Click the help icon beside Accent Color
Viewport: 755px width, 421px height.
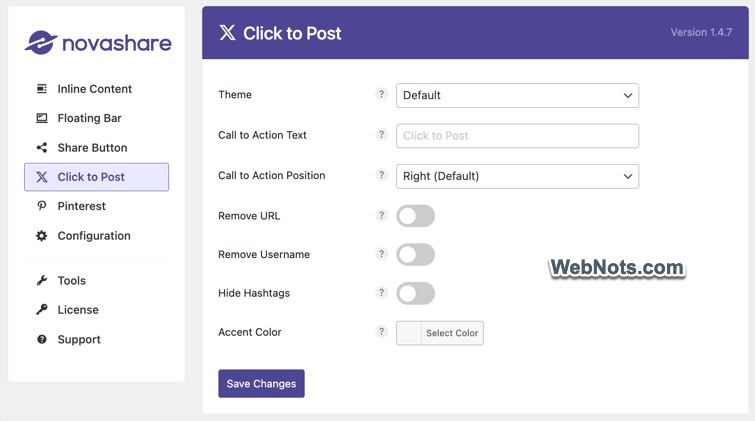tap(381, 332)
